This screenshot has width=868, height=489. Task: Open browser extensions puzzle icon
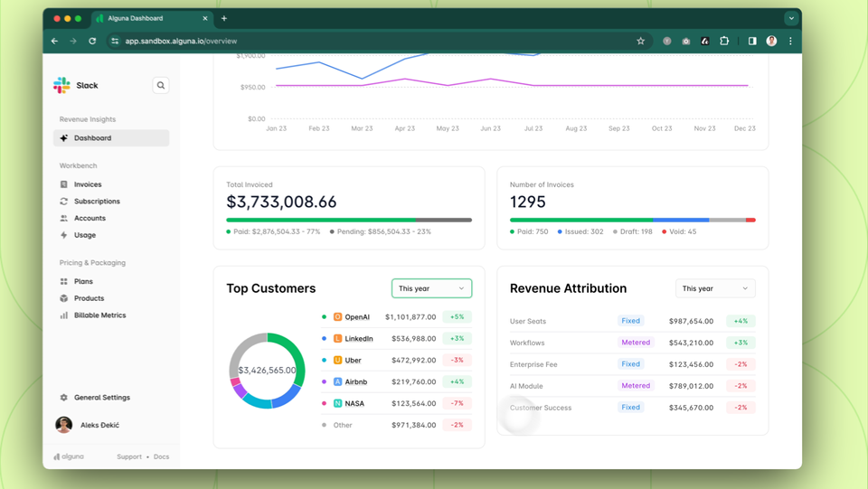(724, 41)
